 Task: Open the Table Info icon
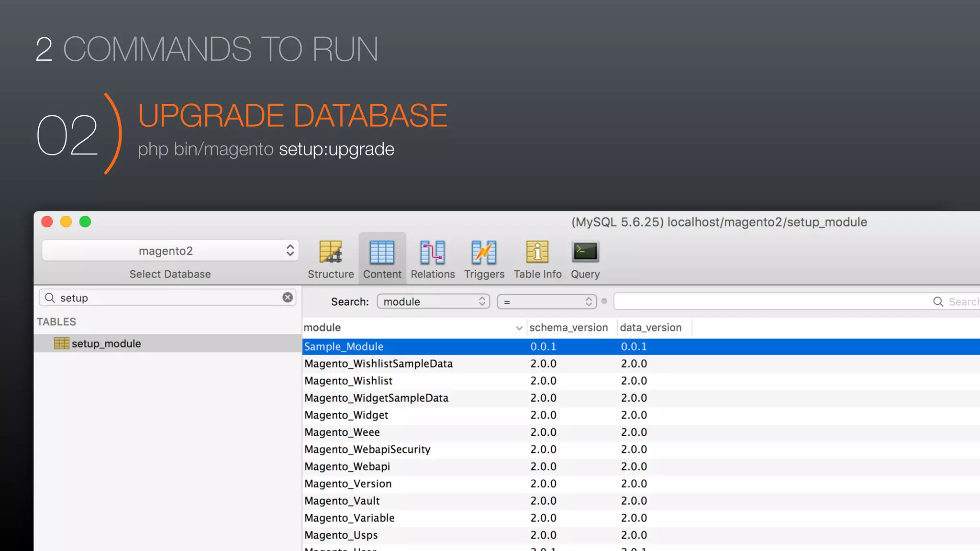pyautogui.click(x=537, y=259)
